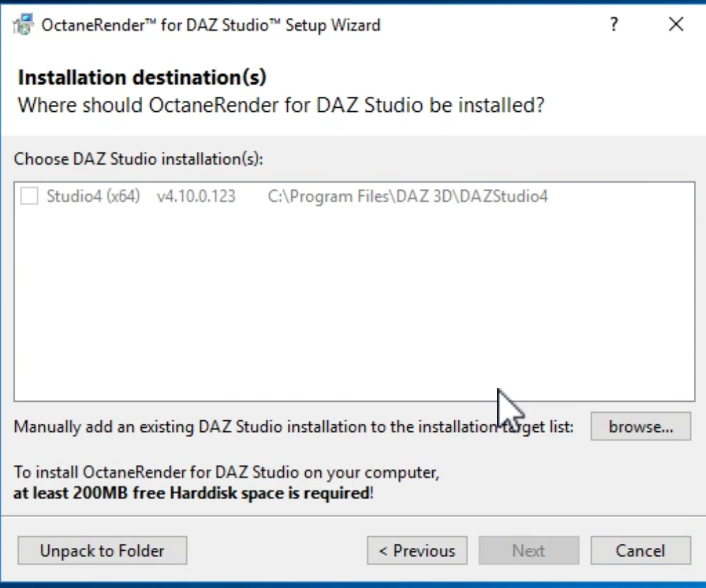Click the window title "OctaneRender for DAZ Studio Setup Wizard"
706x588 pixels.
pos(211,25)
